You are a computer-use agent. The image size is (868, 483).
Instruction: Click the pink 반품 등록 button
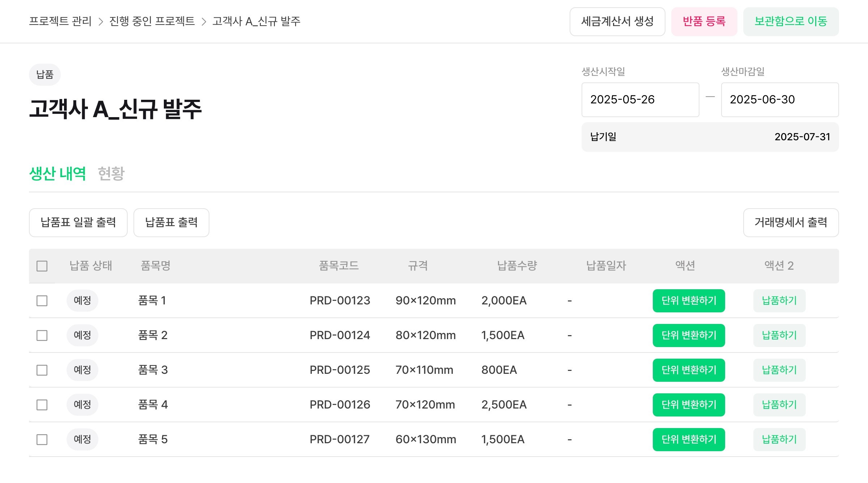click(x=704, y=22)
